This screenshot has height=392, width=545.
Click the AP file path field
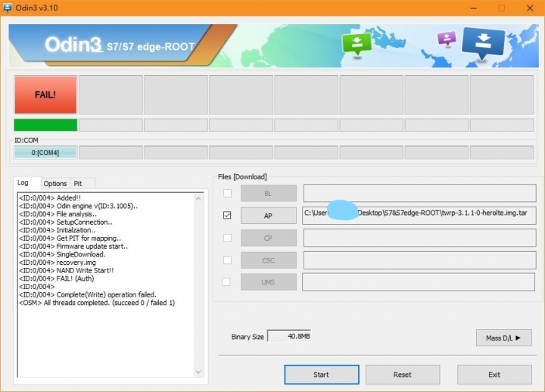[x=419, y=215]
